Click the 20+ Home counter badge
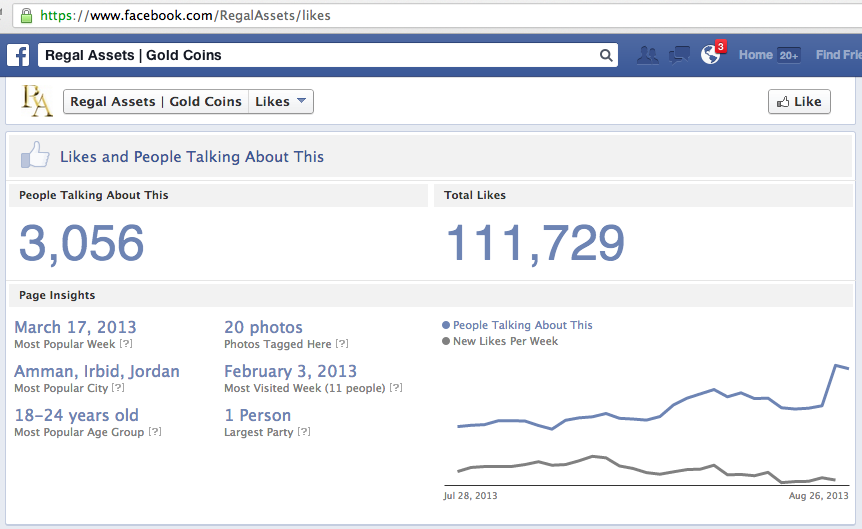 tap(788, 56)
